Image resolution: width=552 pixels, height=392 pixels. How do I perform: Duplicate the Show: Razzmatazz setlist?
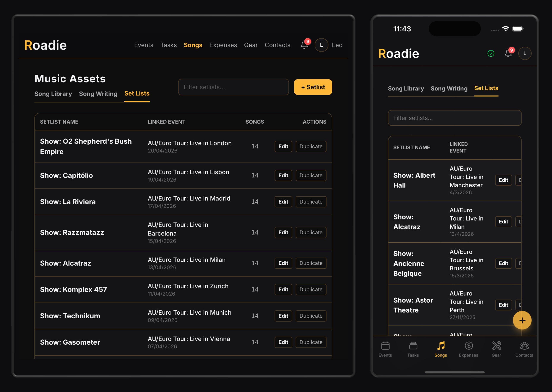pos(311,232)
